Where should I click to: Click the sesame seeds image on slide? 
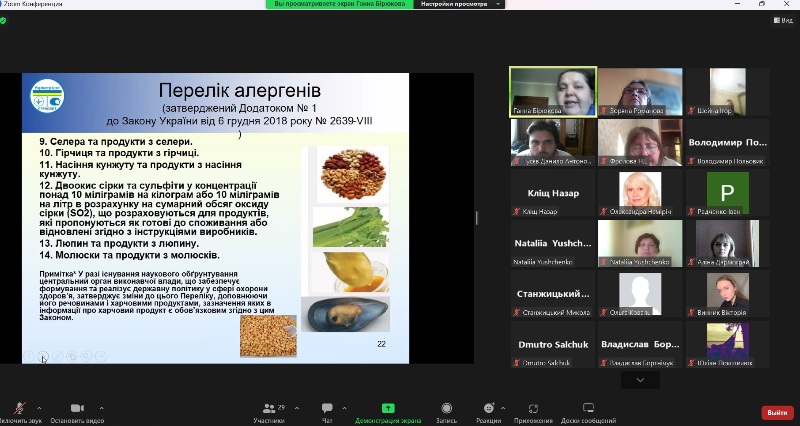[x=268, y=336]
